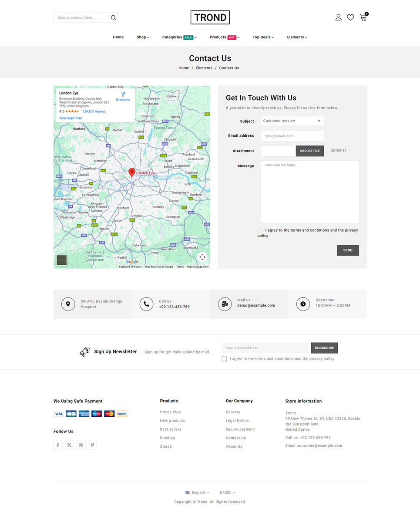Screen dimensions: 420x513
Task: Click the Message text area
Action: 309,192
